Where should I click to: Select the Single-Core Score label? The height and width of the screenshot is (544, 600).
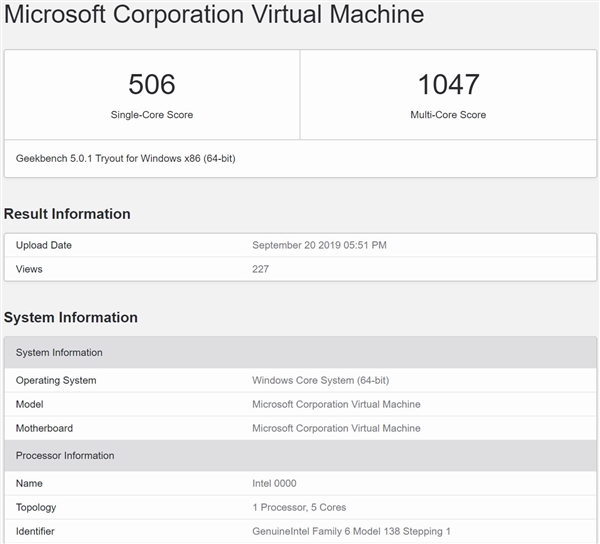pyautogui.click(x=152, y=115)
